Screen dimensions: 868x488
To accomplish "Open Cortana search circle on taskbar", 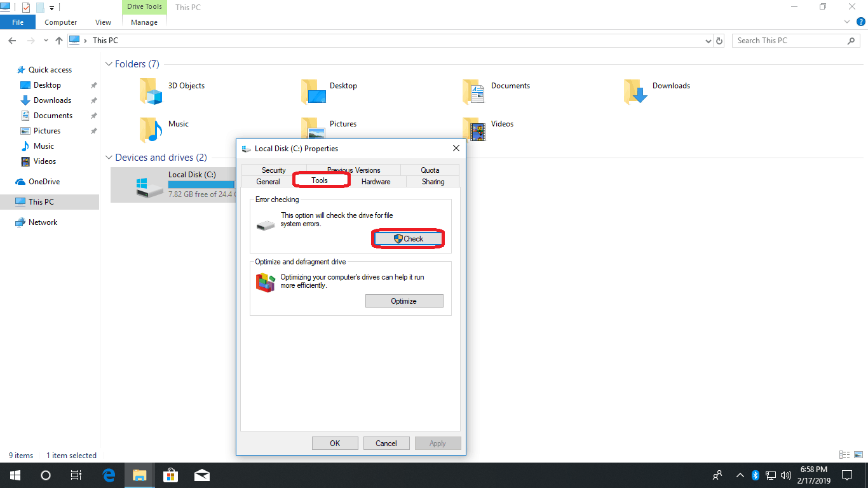I will 46,475.
